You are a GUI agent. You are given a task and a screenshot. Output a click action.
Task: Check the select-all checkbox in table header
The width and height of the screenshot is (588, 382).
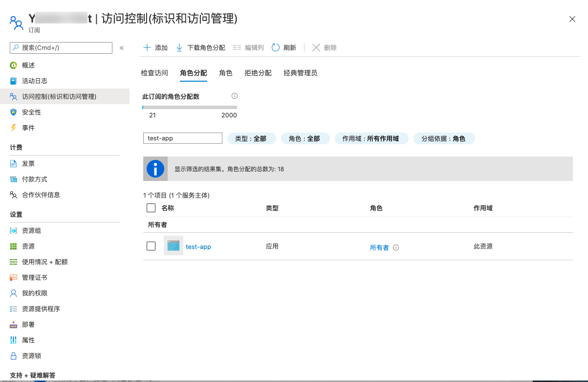151,208
